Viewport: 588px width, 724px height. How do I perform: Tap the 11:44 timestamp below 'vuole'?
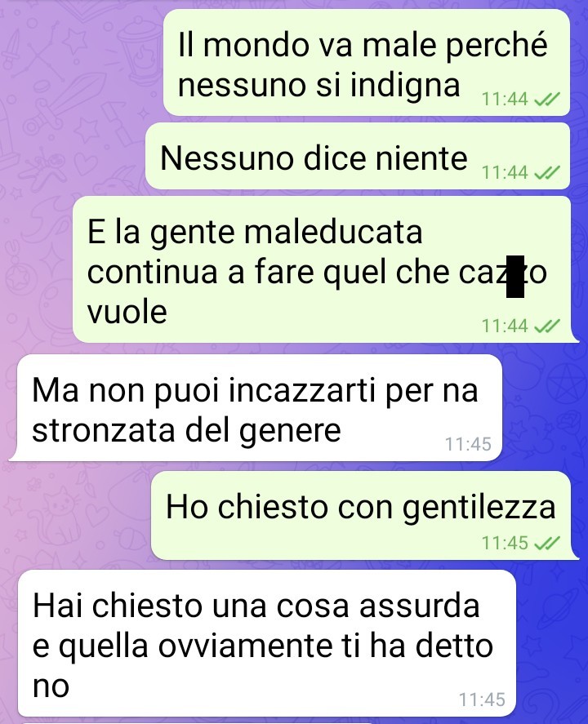(x=505, y=326)
